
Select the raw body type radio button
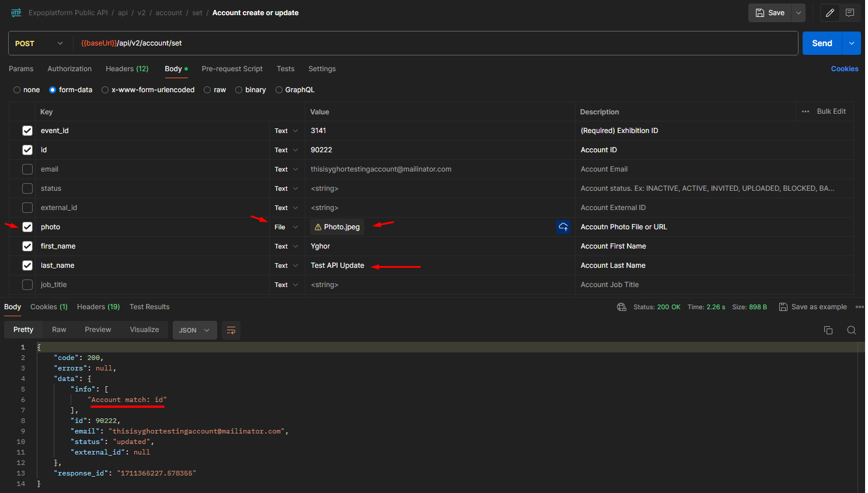(207, 90)
